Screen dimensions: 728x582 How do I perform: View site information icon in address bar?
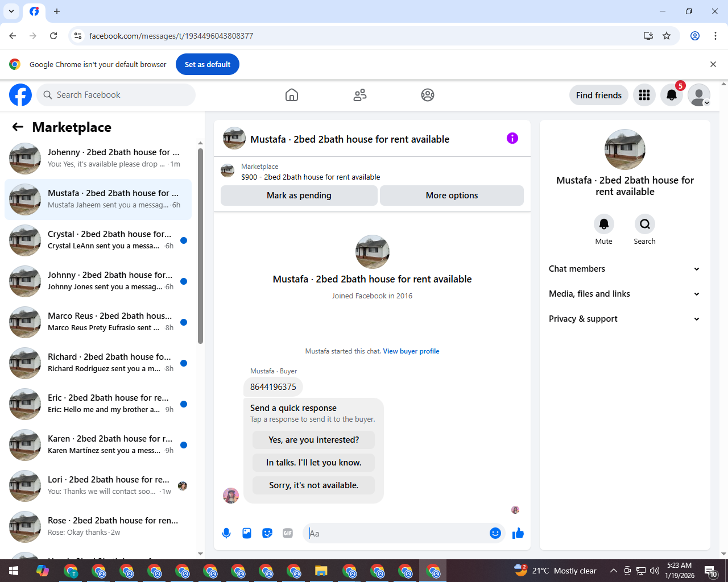(x=78, y=36)
